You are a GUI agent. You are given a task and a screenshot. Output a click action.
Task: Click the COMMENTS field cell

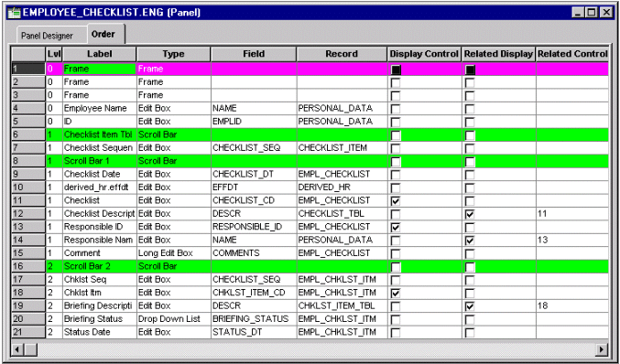click(x=254, y=253)
